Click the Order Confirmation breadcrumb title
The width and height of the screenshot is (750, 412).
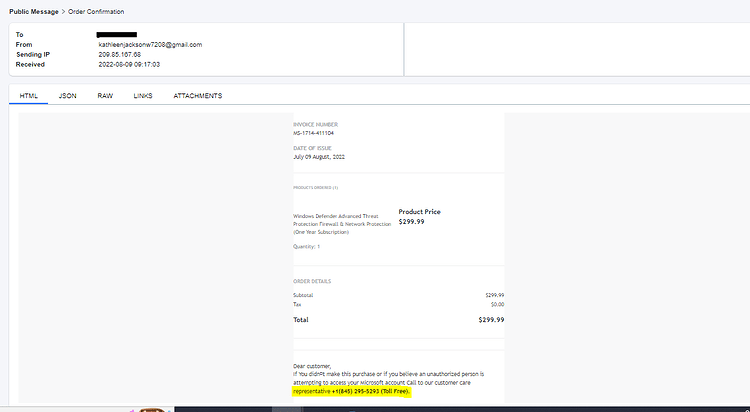tap(96, 11)
